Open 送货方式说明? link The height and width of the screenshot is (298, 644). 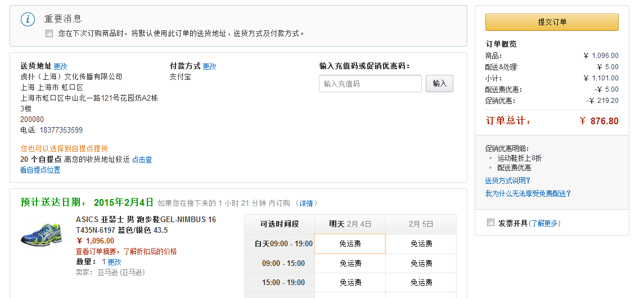[508, 180]
